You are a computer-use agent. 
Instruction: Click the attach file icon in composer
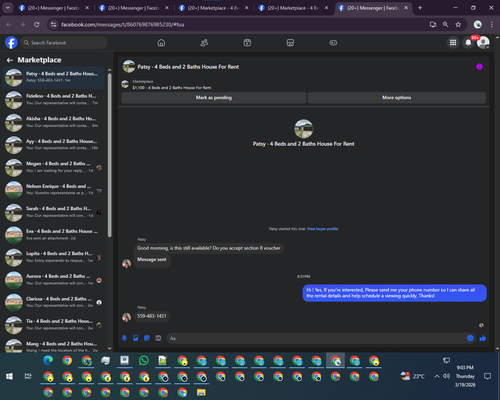(x=136, y=338)
